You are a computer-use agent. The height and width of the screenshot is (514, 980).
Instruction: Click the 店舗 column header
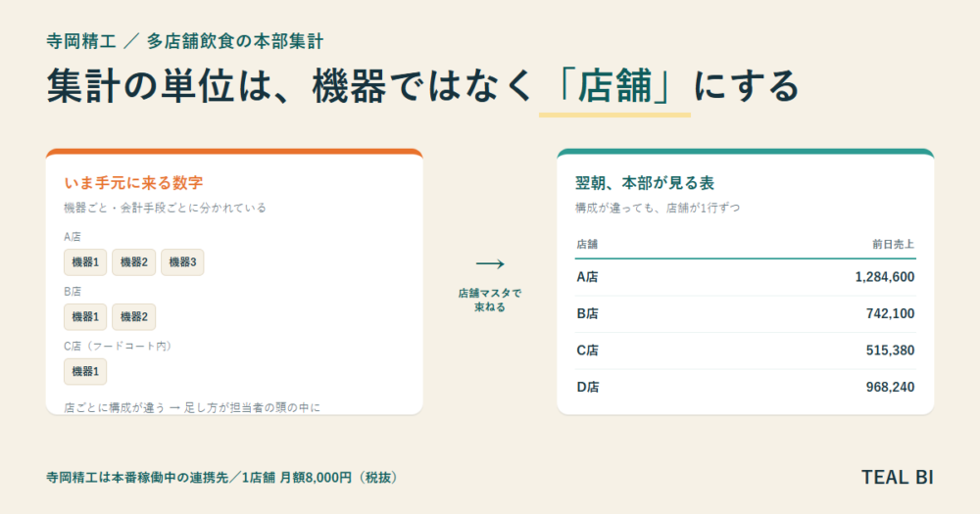[587, 244]
